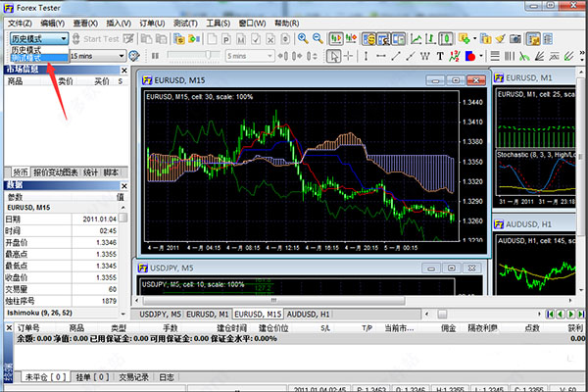Close the 市场信息 panel
Screen dimensions: 588x392
123,71
